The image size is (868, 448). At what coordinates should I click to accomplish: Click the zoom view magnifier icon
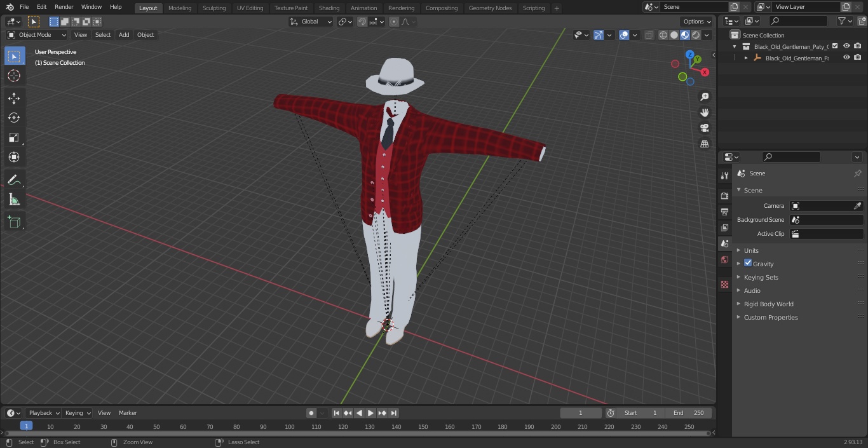point(704,97)
